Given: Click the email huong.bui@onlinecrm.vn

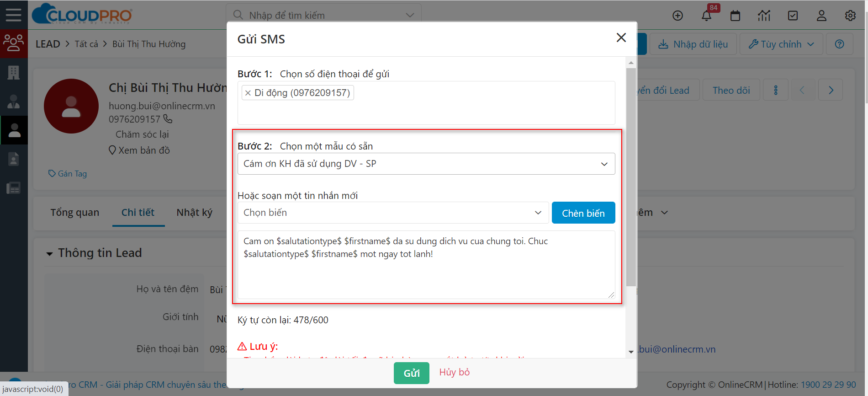Looking at the screenshot, I should coord(162,106).
